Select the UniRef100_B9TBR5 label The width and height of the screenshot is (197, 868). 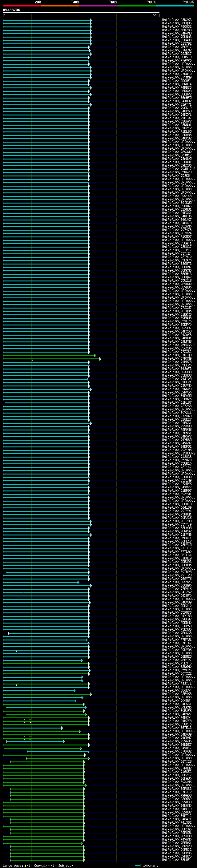(177, 572)
